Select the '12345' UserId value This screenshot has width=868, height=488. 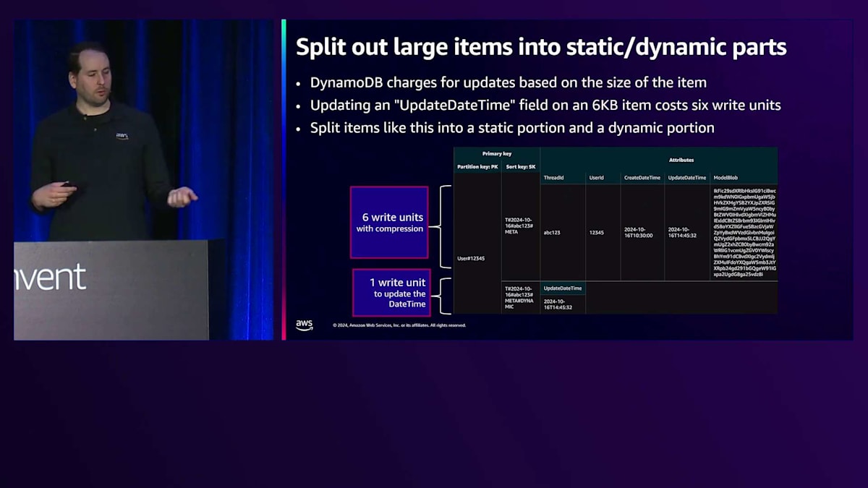(596, 233)
